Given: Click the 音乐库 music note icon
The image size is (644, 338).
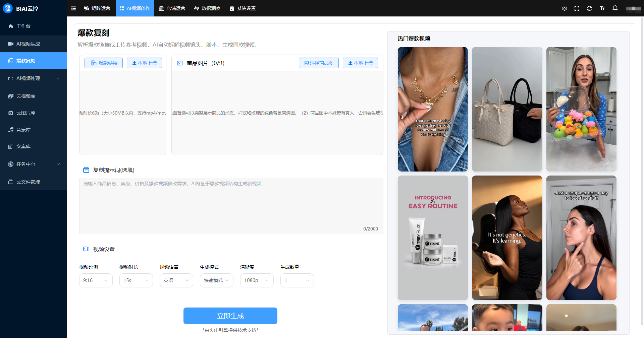Looking at the screenshot, I should point(11,130).
